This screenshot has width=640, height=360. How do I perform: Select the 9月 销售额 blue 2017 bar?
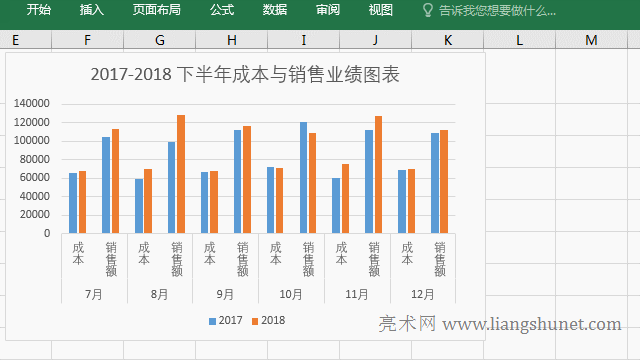coord(238,182)
